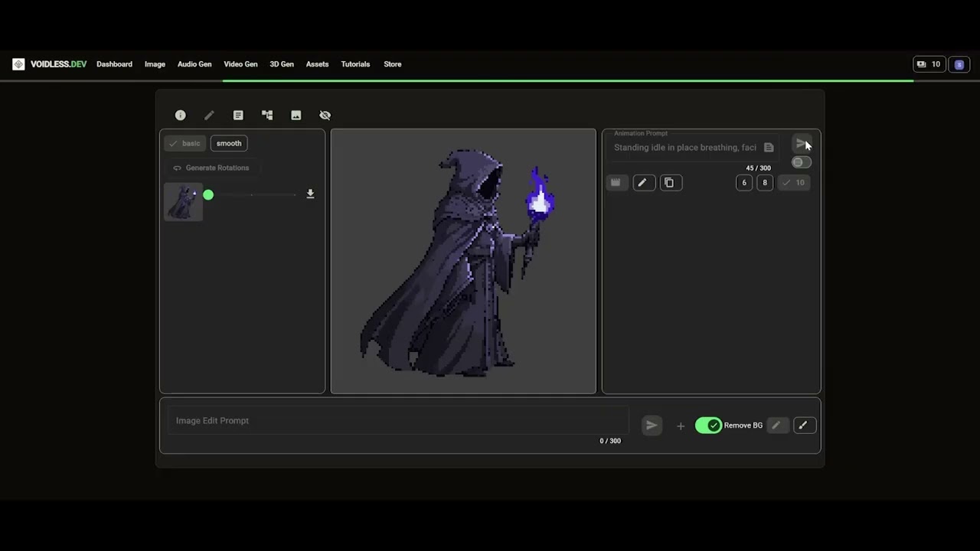The image size is (980, 551).
Task: Send the image edit prompt
Action: pyautogui.click(x=652, y=425)
